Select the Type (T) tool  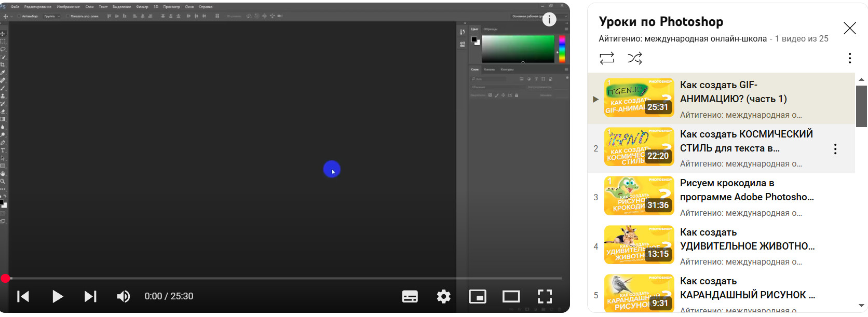[x=3, y=150]
